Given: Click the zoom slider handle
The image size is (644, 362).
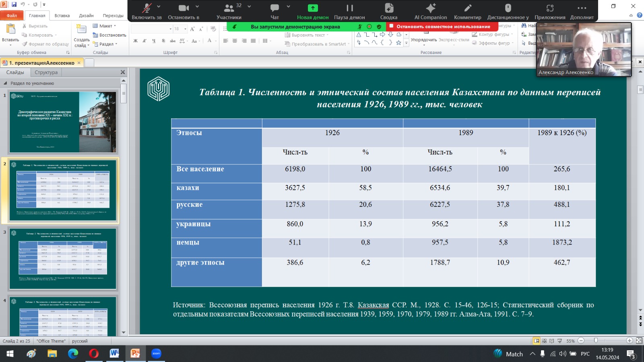Looking at the screenshot, I should pyautogui.click(x=596, y=341).
